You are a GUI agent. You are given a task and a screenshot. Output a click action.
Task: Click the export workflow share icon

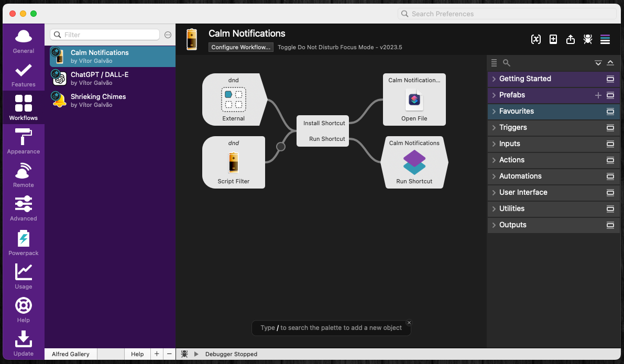click(x=571, y=39)
